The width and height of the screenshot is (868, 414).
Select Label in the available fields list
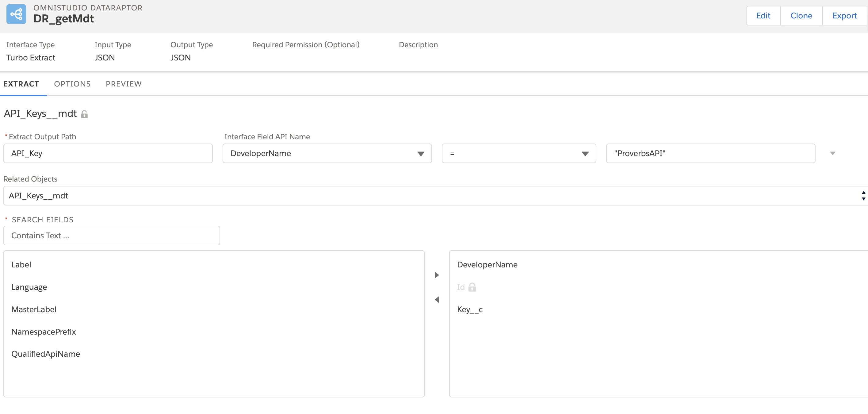(x=21, y=265)
